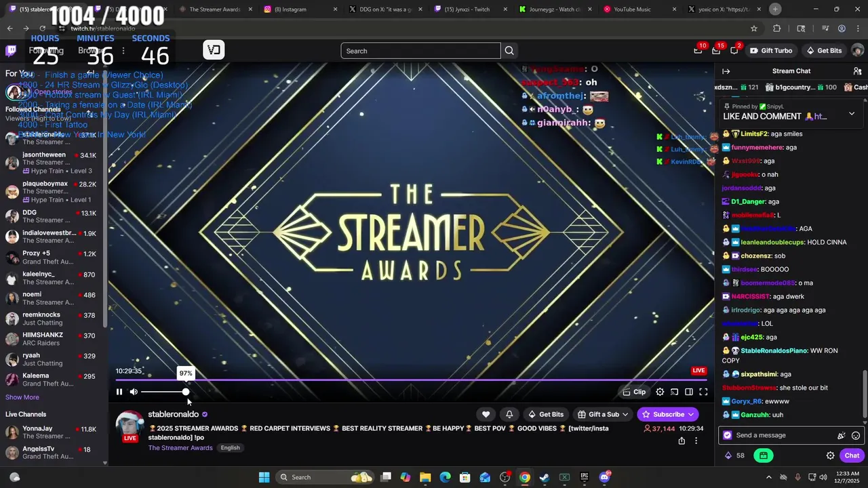Click the purple Chat send button

[852, 455]
